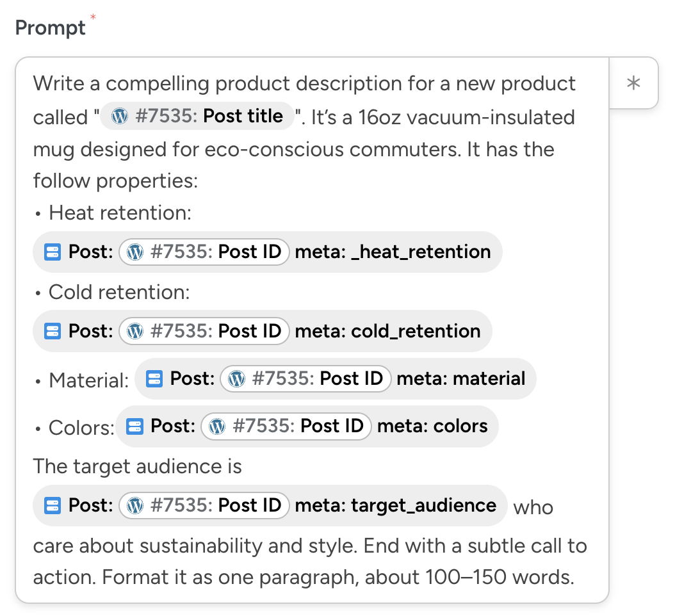Place the cursor after "100–150 words."

(574, 578)
